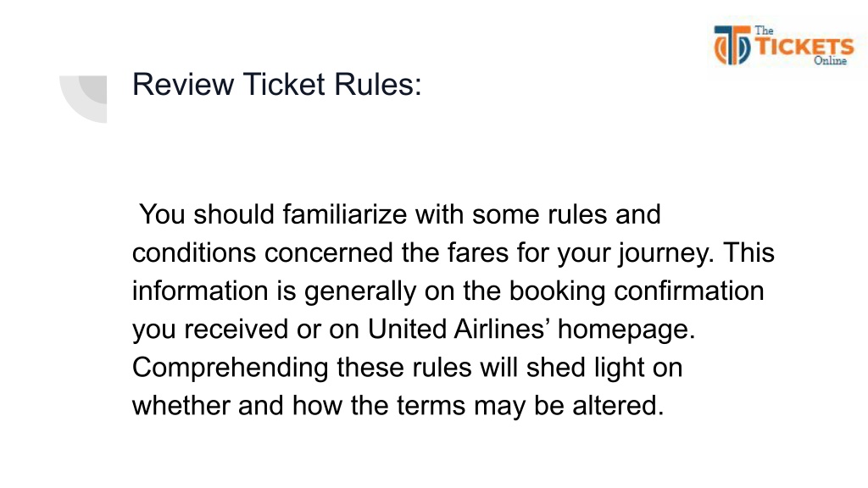Click the word 'Rules:' in the slide title

(x=377, y=84)
